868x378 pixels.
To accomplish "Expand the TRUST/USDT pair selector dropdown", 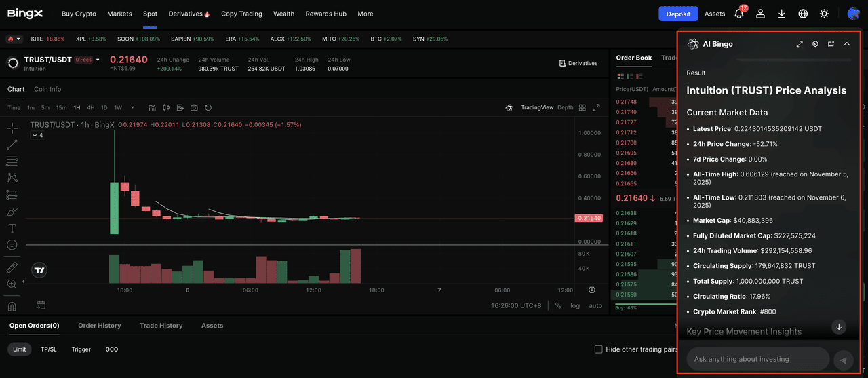I will pos(98,60).
